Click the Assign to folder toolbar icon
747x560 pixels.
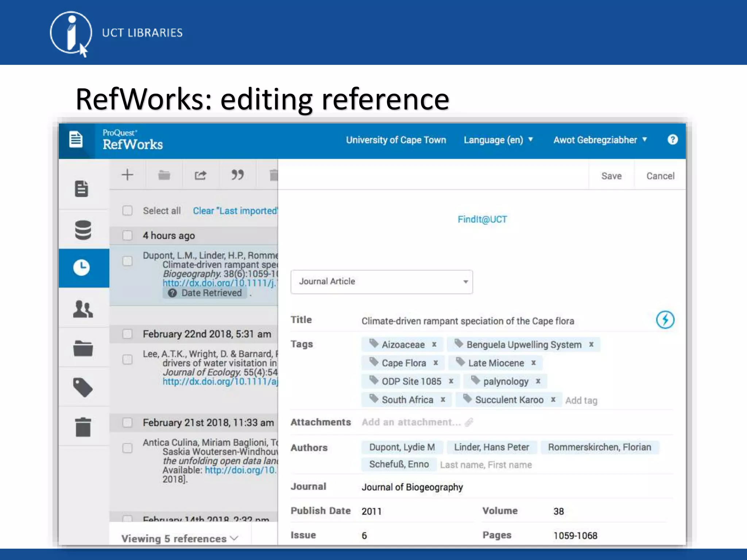pos(164,175)
